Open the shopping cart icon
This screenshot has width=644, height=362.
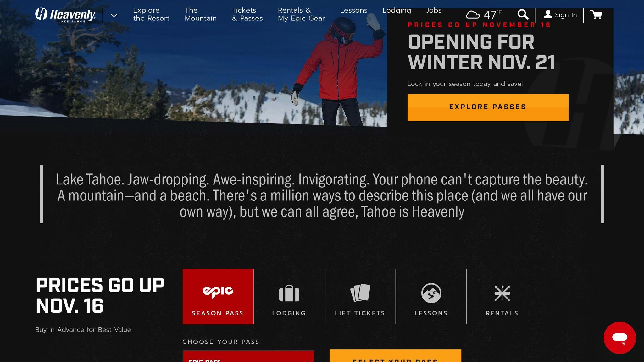[x=596, y=15]
